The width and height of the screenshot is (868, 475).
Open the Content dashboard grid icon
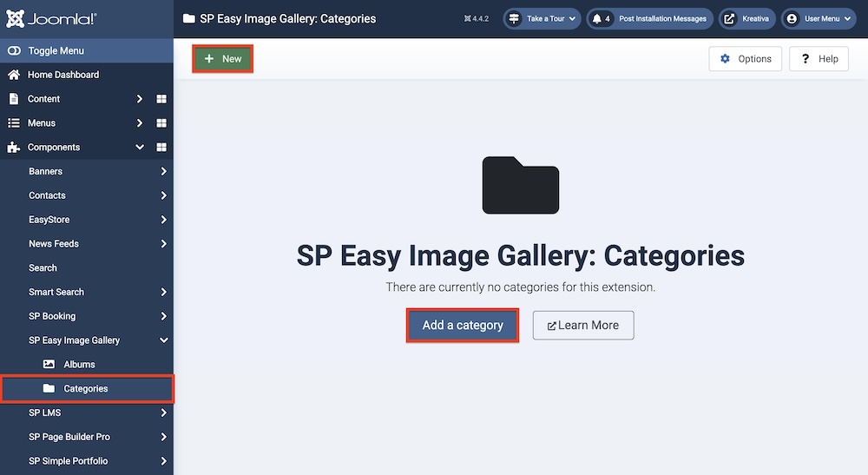pyautogui.click(x=161, y=98)
